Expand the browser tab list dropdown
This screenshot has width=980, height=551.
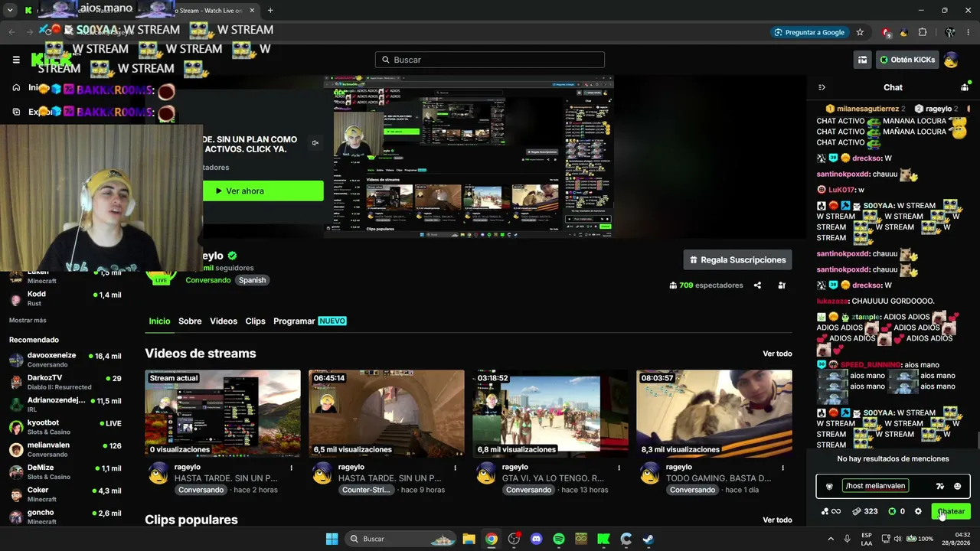click(10, 10)
